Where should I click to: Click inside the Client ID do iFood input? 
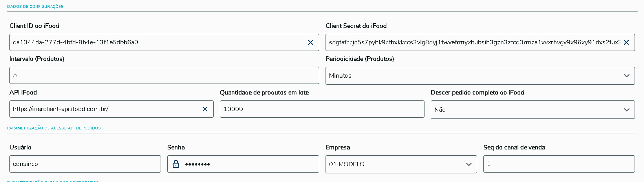[x=157, y=42]
